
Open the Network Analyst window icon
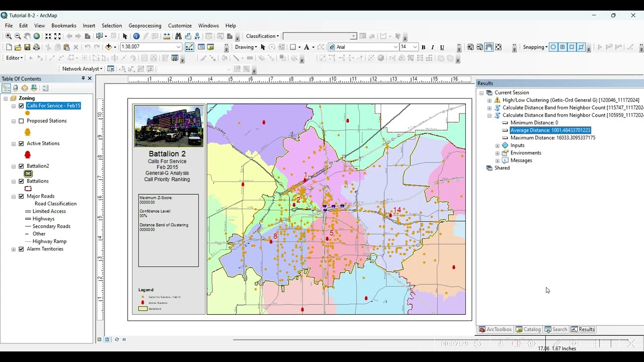111,69
